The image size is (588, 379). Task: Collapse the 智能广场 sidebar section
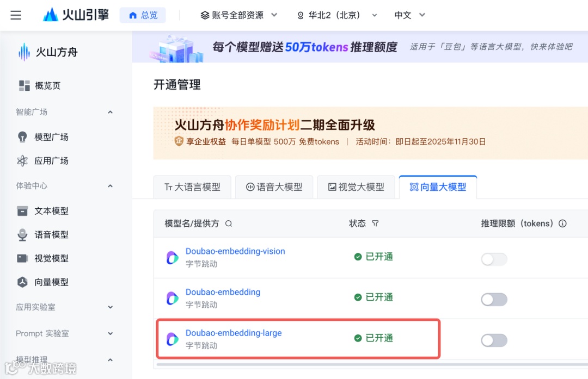tap(110, 113)
